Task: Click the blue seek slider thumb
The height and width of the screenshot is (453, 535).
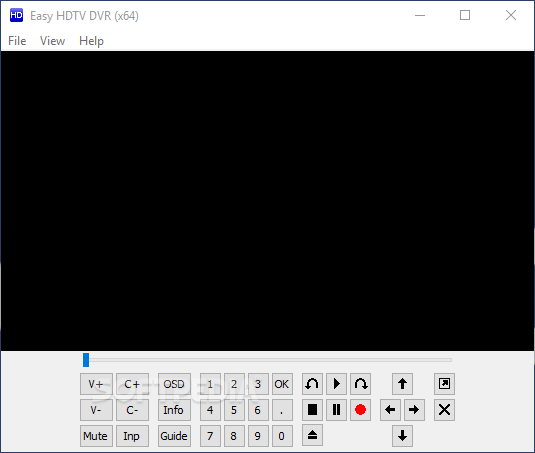Action: (x=86, y=360)
